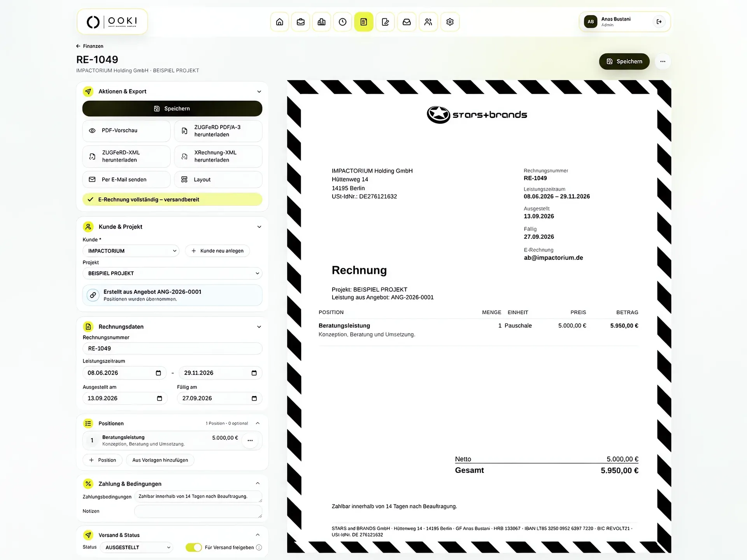The width and height of the screenshot is (747, 560).
Task: Download XRechnung-XML file
Action: tap(218, 156)
